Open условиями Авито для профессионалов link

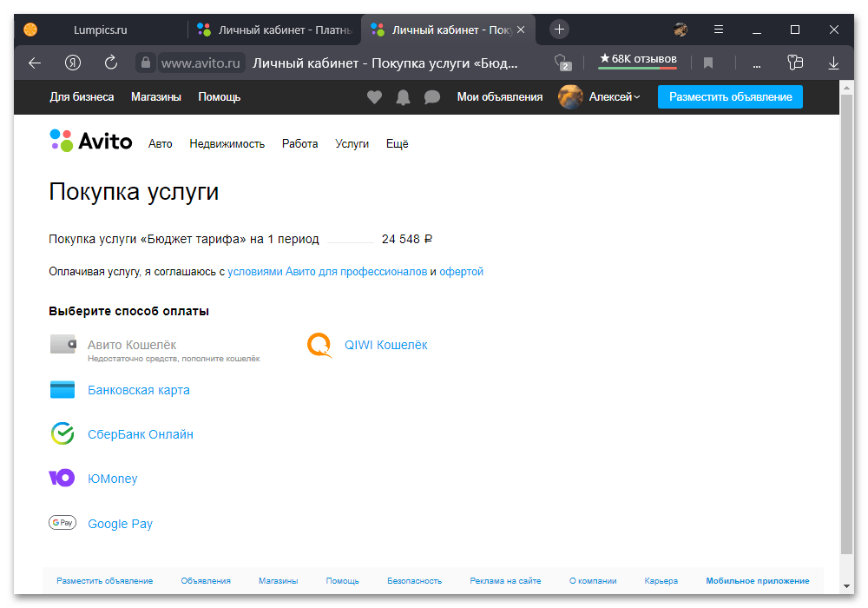[327, 272]
